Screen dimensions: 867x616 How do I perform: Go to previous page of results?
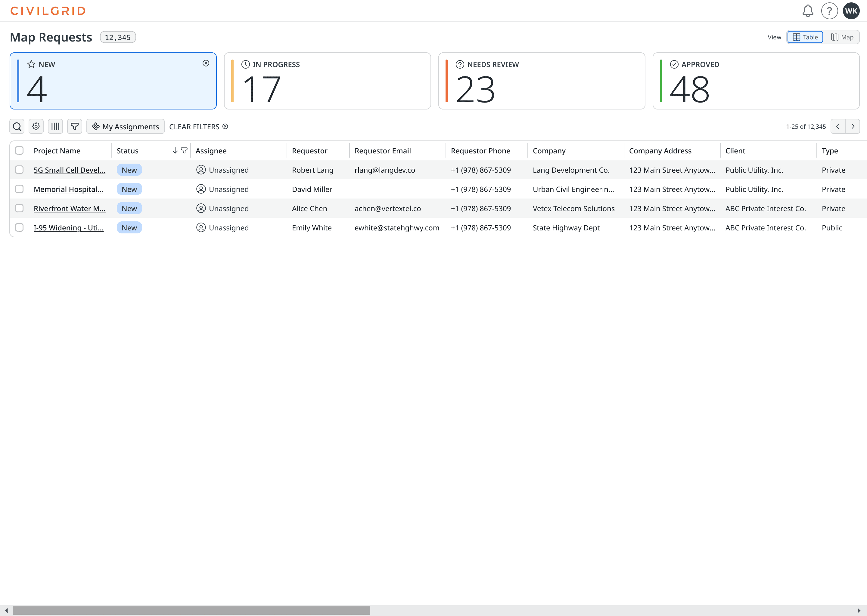pos(838,126)
